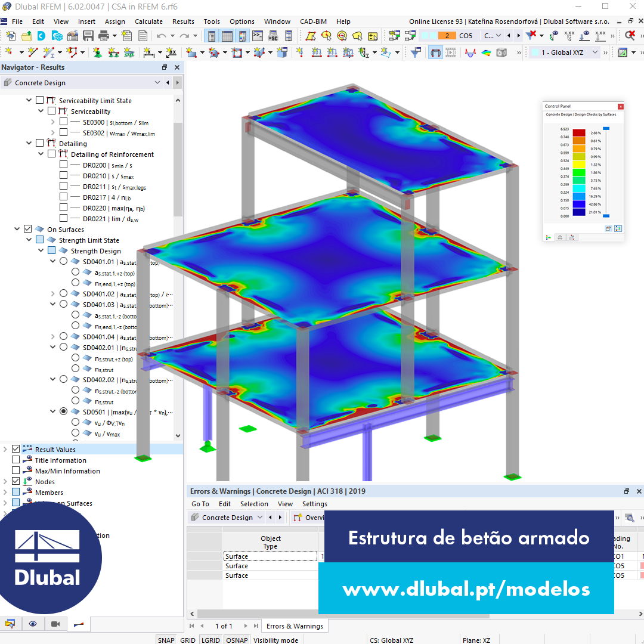This screenshot has height=644, width=644.
Task: Click the new surface tool icon
Action: 191,52
